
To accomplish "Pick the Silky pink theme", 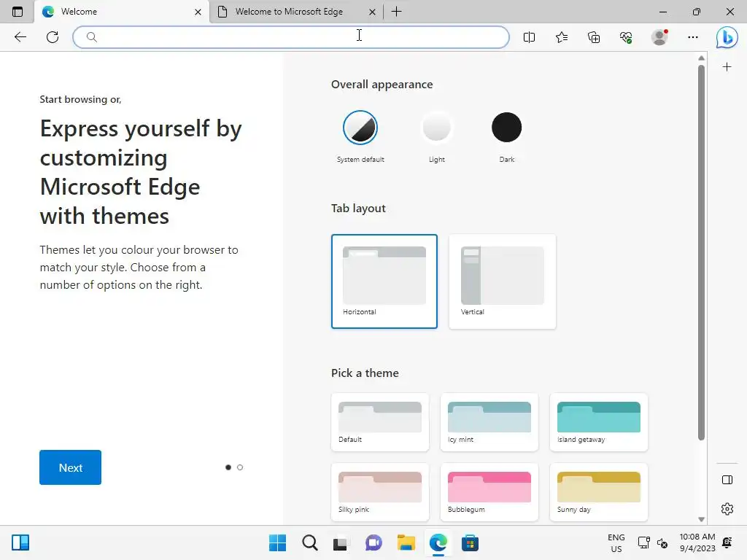I will (x=379, y=492).
